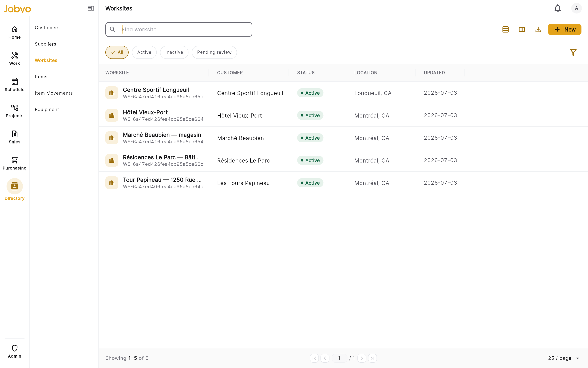Open Item Movements in Directory submenu

coord(54,93)
